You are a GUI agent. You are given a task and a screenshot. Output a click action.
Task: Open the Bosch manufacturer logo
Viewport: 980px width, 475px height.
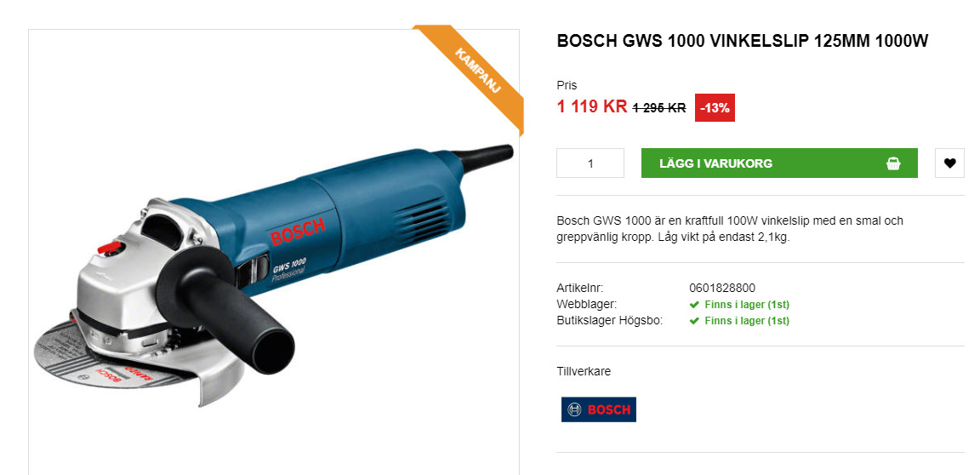click(x=598, y=409)
